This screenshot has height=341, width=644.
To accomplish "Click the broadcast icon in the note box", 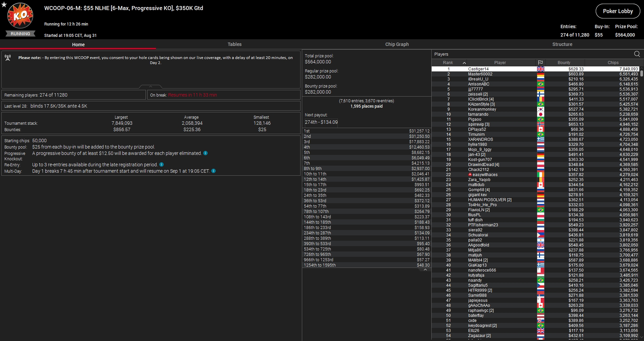I will point(8,58).
